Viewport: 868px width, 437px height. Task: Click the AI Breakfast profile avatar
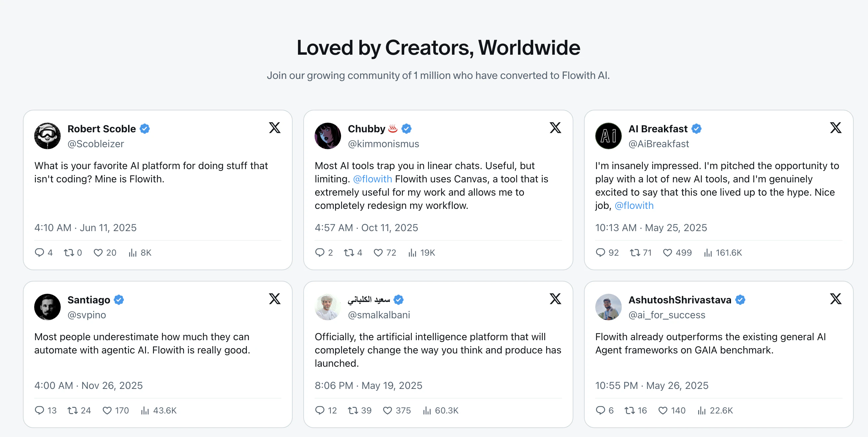coord(608,136)
